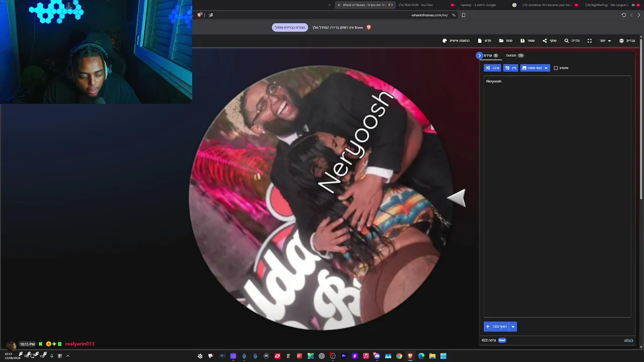Open the changelog link at panel bottom
The height and width of the screenshot is (362, 644).
coord(628,340)
